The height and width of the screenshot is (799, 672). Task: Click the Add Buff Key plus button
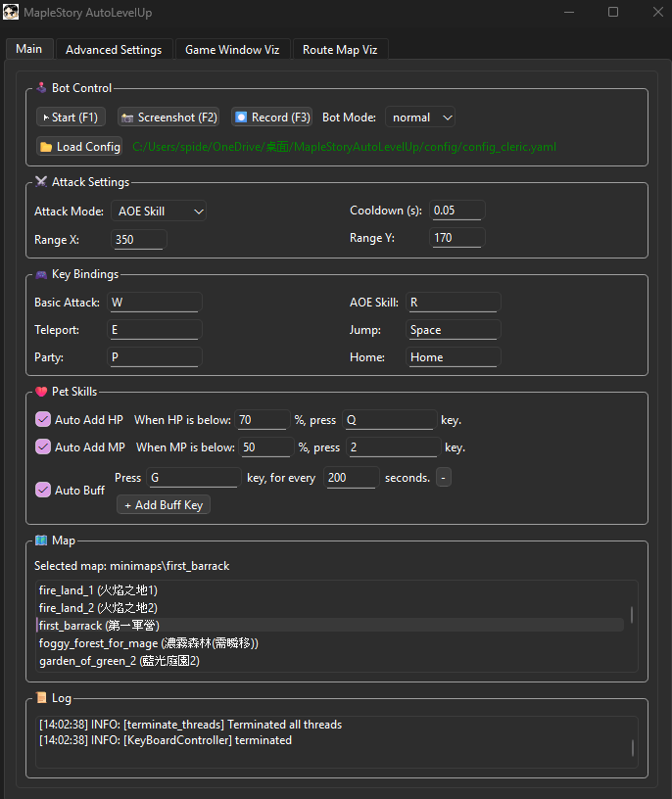pyautogui.click(x=164, y=505)
